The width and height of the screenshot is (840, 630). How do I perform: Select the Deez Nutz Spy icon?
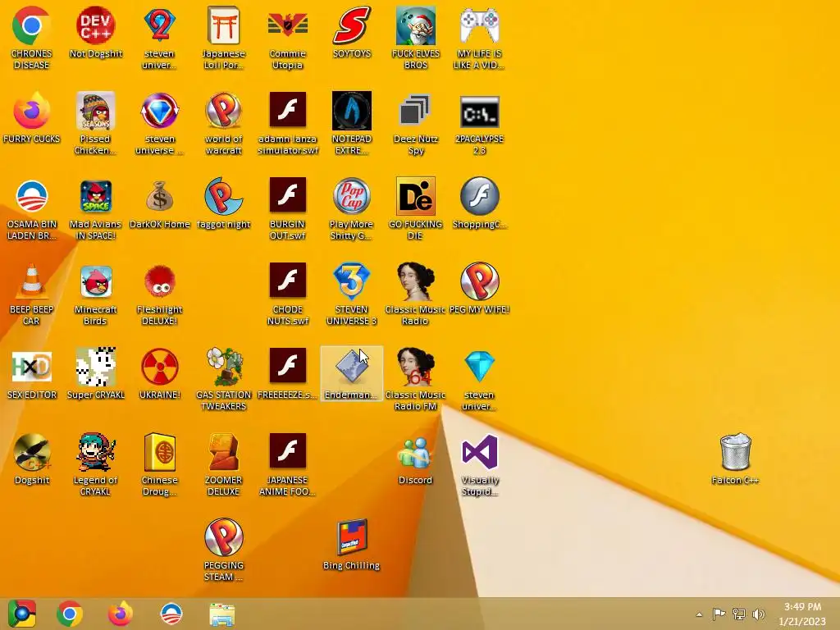[x=415, y=112]
